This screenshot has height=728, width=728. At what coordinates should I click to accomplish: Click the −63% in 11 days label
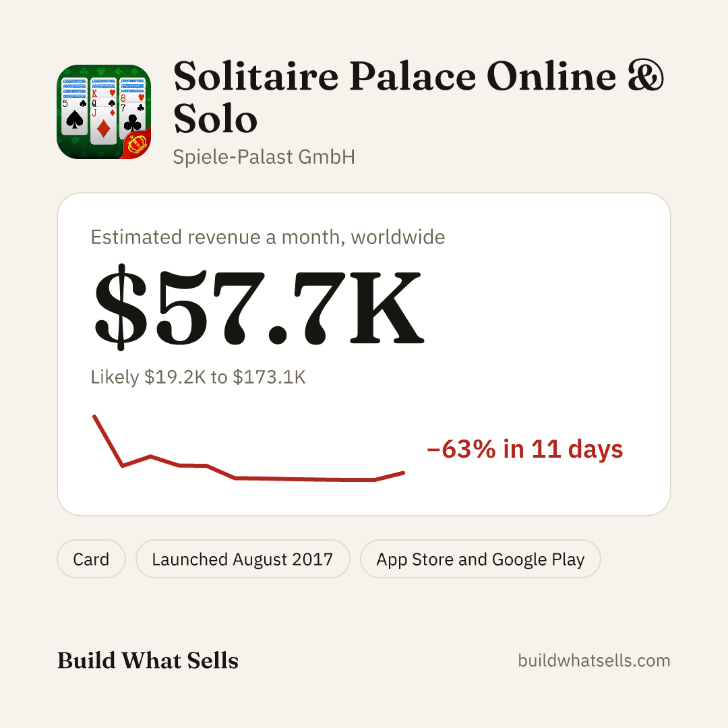525,449
